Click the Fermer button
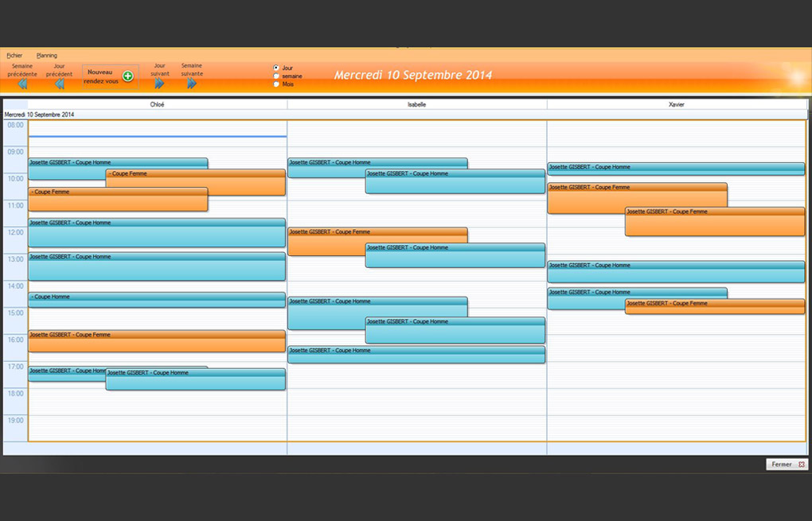Screen dimensions: 812x521 787,465
